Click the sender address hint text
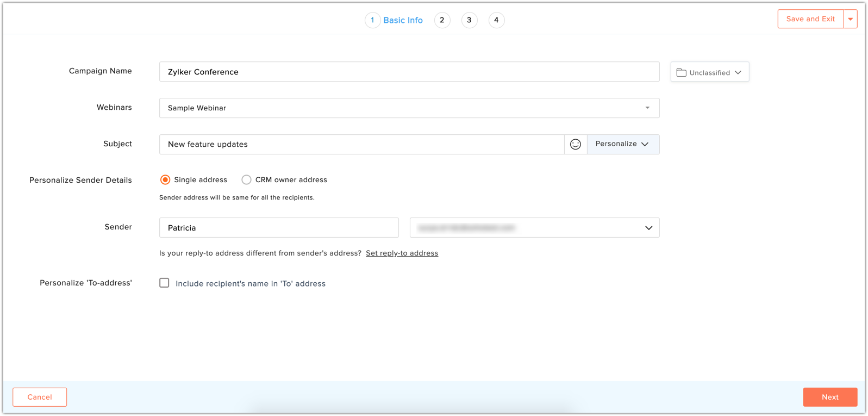 (x=236, y=197)
